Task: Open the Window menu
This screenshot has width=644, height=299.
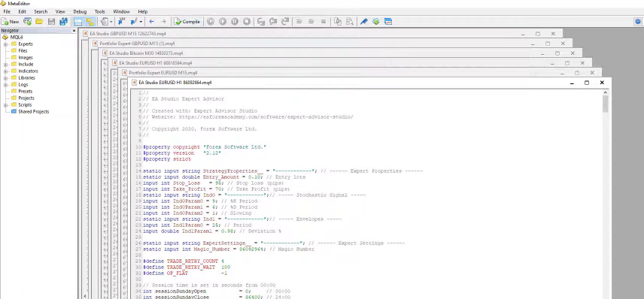Action: 121,11
